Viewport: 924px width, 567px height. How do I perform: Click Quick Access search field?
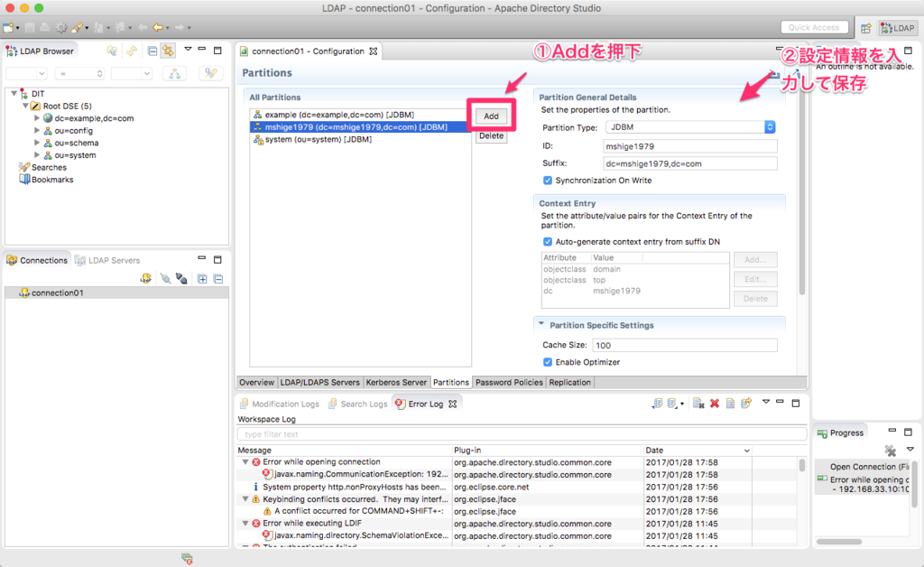click(814, 28)
